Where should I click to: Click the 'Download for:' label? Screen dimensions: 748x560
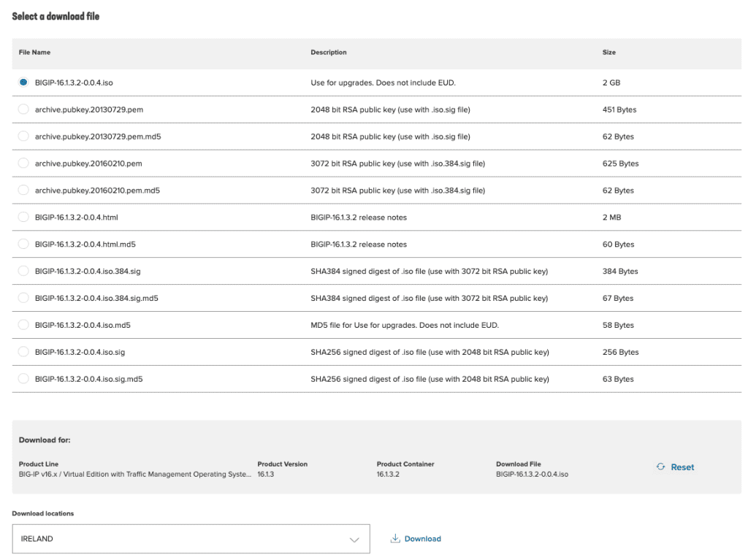[x=45, y=440]
